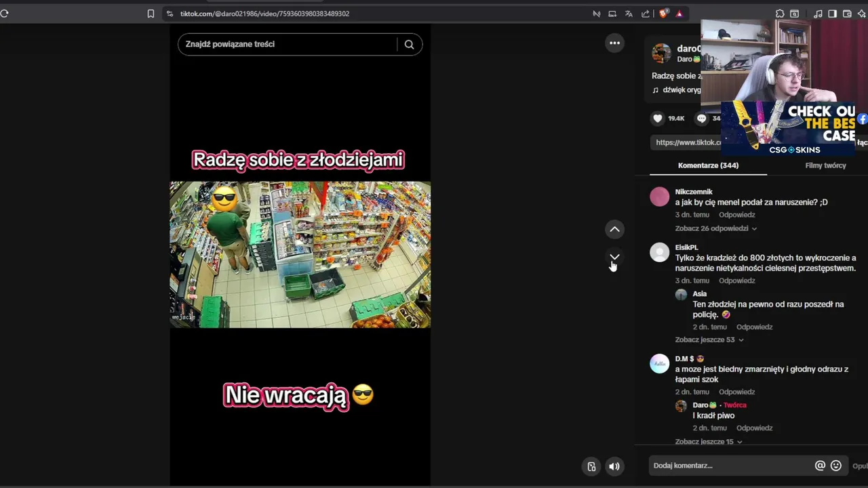Switch to Komentarze (344) tab
This screenshot has height=488, width=868.
coord(708,165)
